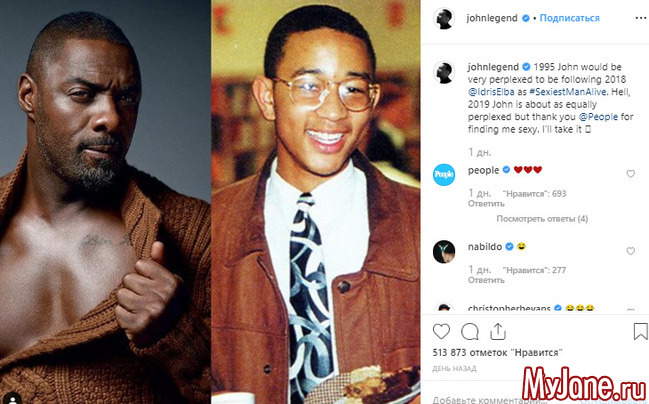Click the photo of boy wearing glasses

pos(317,200)
